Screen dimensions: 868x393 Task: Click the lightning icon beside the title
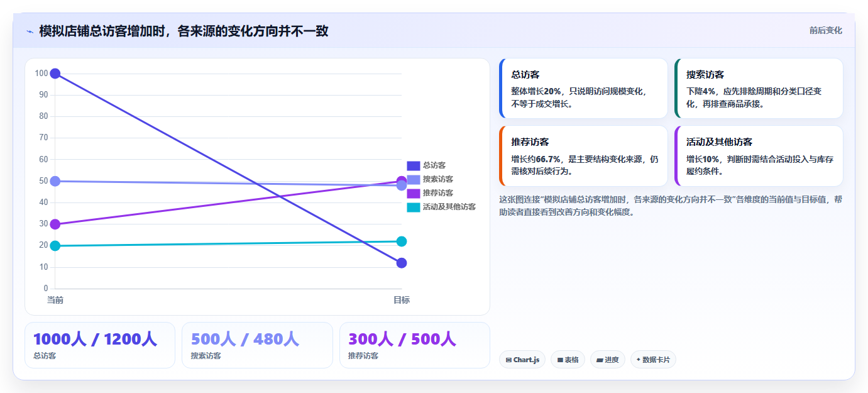point(30,31)
